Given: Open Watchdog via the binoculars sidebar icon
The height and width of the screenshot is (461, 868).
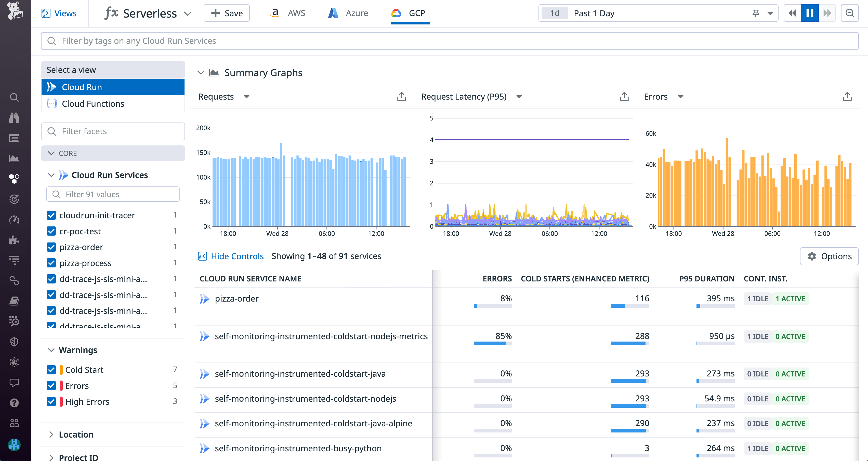Looking at the screenshot, I should click(x=14, y=117).
